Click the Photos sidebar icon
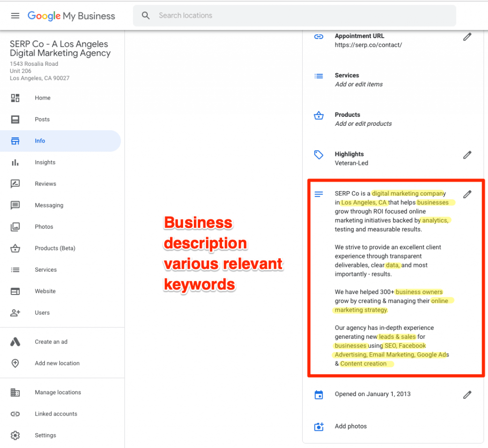This screenshot has width=488, height=448. point(15,227)
